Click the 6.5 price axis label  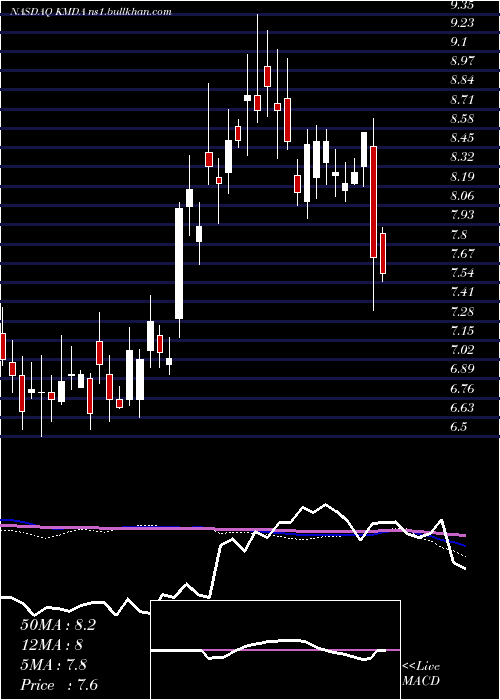tap(459, 427)
